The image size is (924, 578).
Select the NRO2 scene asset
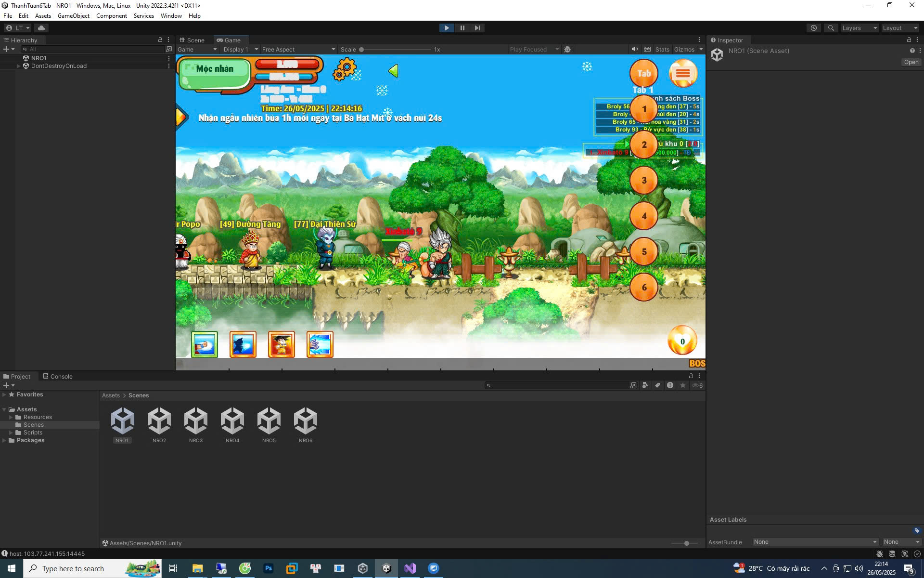(159, 425)
